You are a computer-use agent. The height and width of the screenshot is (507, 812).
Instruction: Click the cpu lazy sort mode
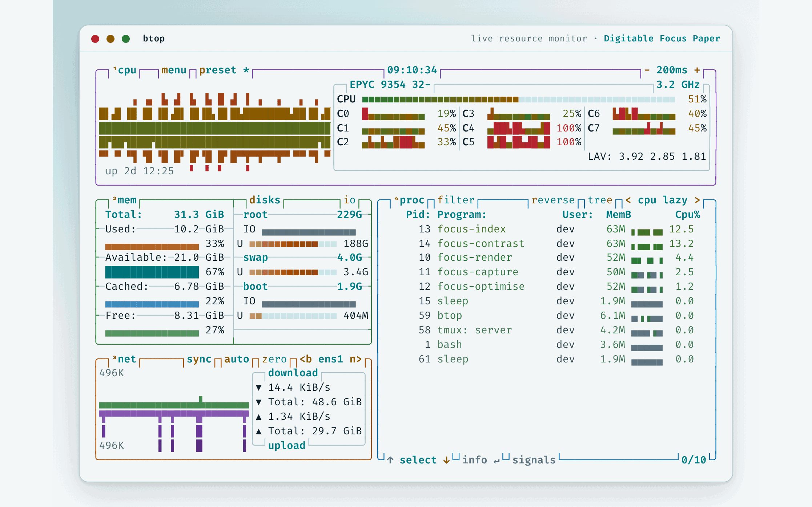(662, 200)
